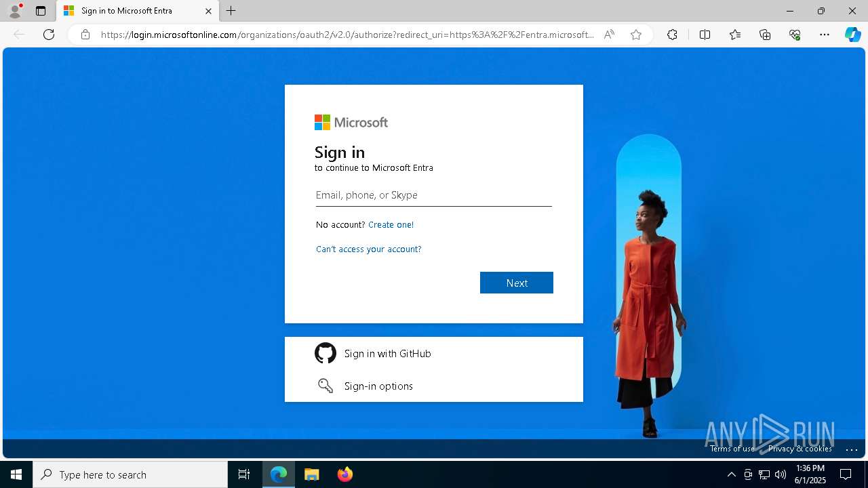This screenshot has height=488, width=868.
Task: Open a new browser tab
Action: 231,11
